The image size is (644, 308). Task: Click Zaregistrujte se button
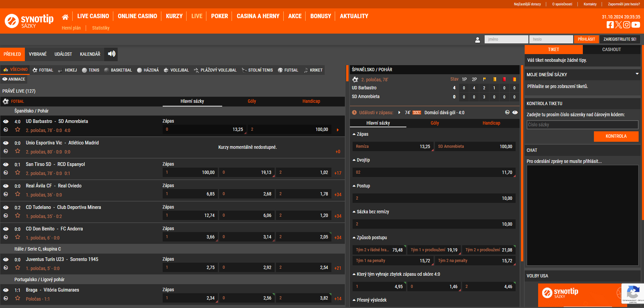click(620, 39)
